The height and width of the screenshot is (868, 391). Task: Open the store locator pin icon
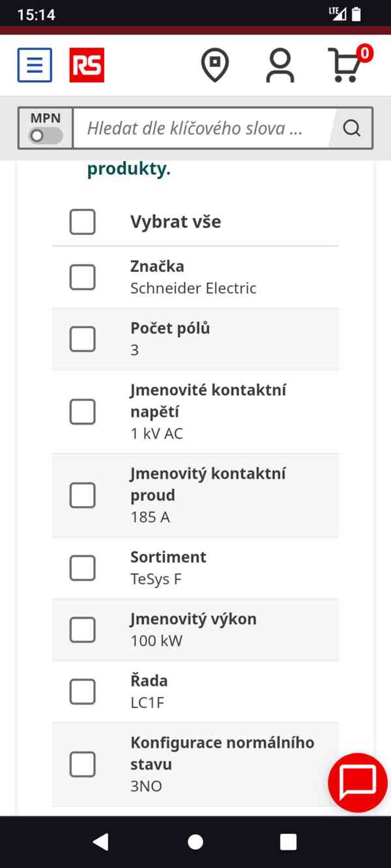point(215,65)
